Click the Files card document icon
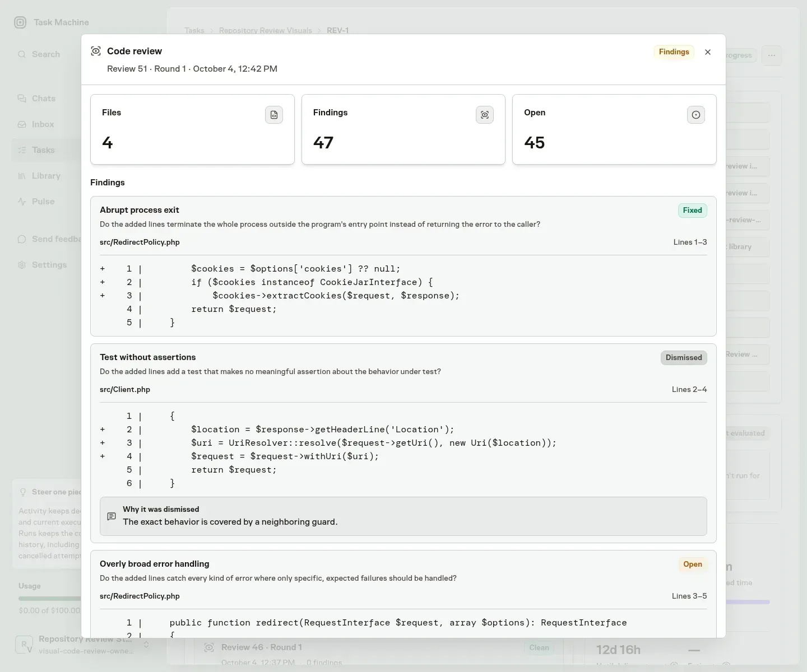This screenshot has width=807, height=672. point(274,115)
